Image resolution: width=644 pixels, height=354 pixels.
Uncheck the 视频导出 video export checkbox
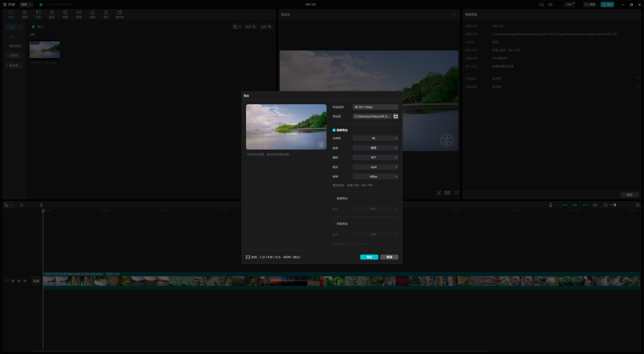click(334, 130)
